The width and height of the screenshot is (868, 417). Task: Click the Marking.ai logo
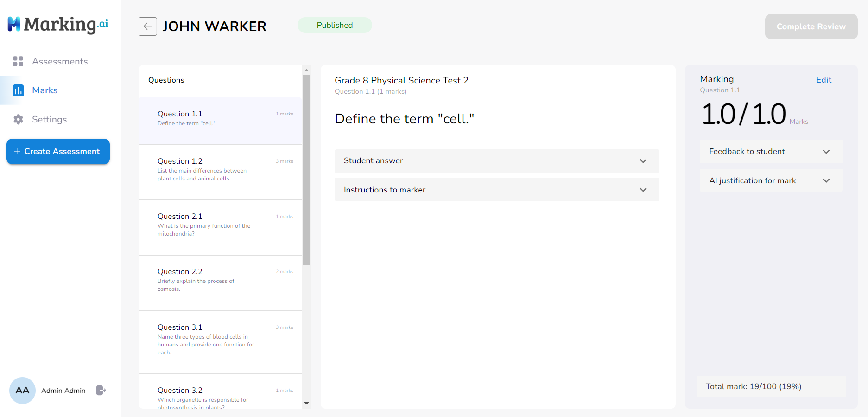[58, 24]
